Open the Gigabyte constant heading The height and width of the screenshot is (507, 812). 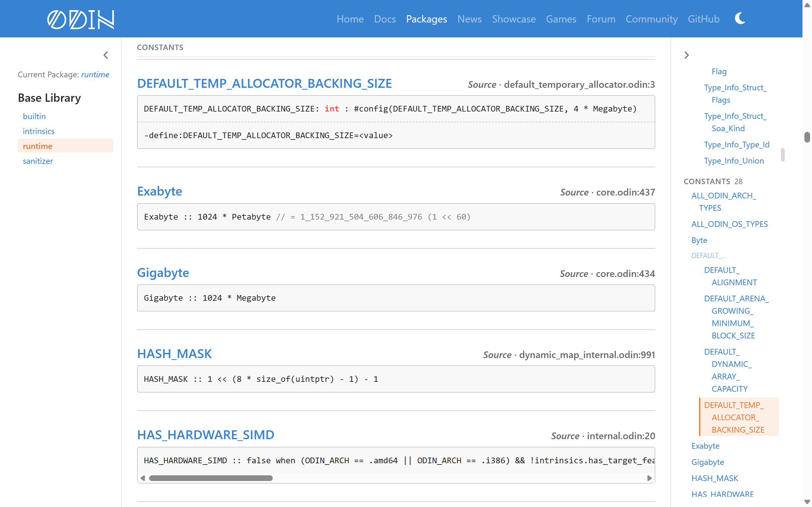click(x=163, y=273)
